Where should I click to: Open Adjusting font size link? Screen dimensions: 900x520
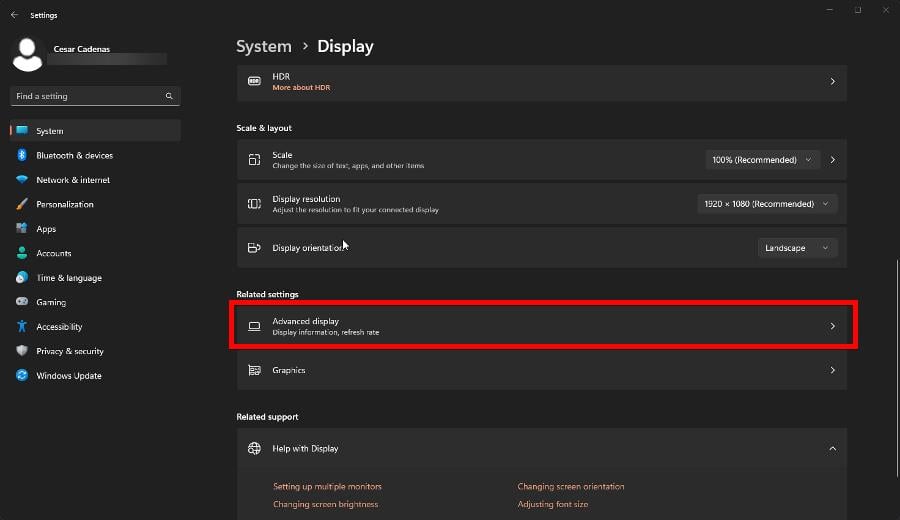point(553,504)
